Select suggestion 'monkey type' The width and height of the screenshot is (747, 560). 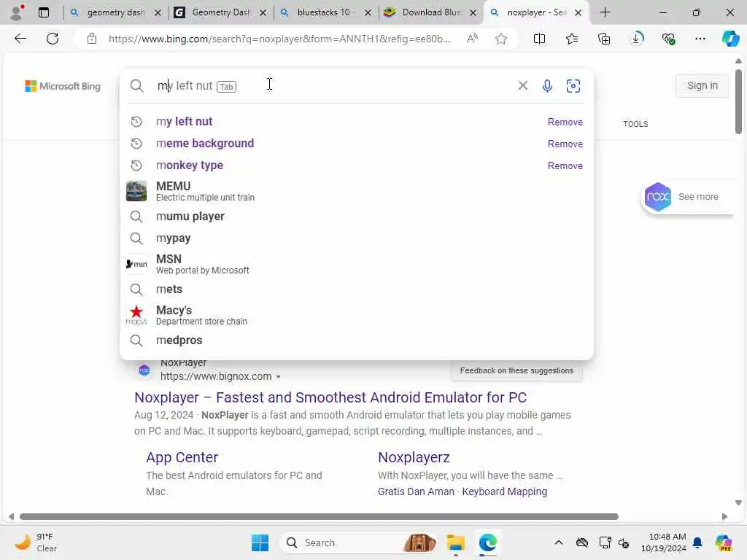coord(190,166)
